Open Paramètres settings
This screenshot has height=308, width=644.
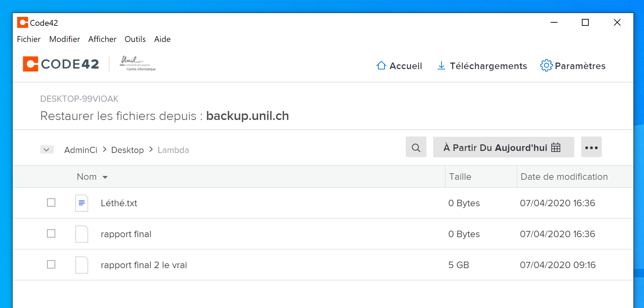click(573, 66)
